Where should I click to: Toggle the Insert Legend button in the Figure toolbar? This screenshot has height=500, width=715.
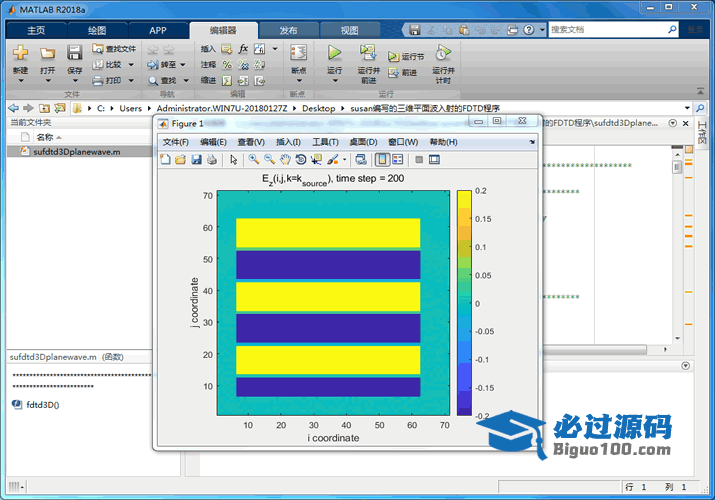pos(397,159)
